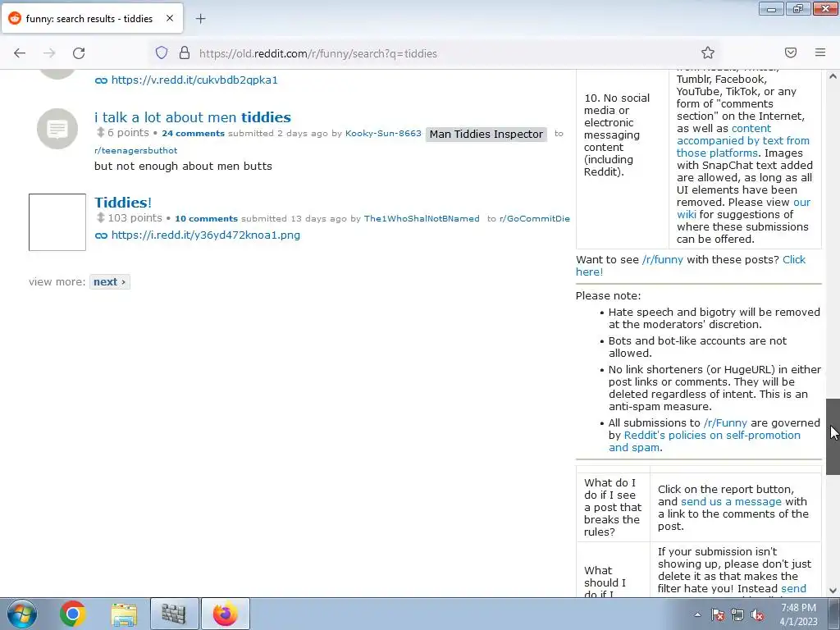Click the /r/funny link in sidebar
The image size is (840, 630).
663,259
